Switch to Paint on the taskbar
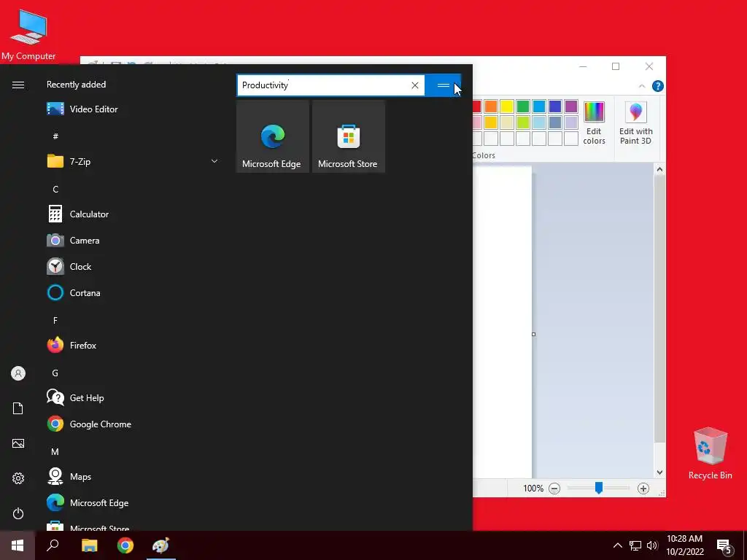Image resolution: width=747 pixels, height=560 pixels. [x=161, y=545]
